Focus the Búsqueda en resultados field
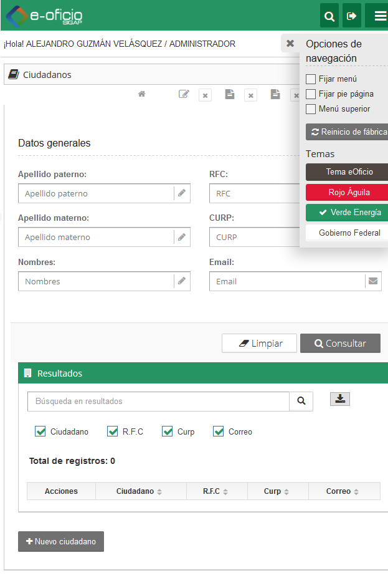 158,402
